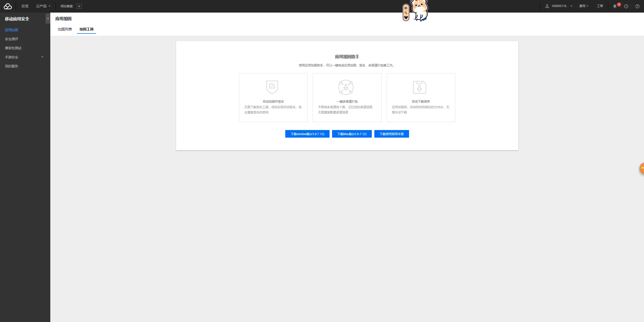
Task: Click the add shortcut plus icon
Action: tap(79, 6)
